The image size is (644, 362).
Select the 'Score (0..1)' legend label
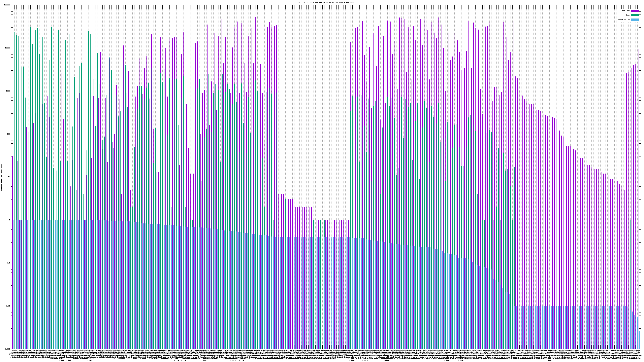pos(624,20)
